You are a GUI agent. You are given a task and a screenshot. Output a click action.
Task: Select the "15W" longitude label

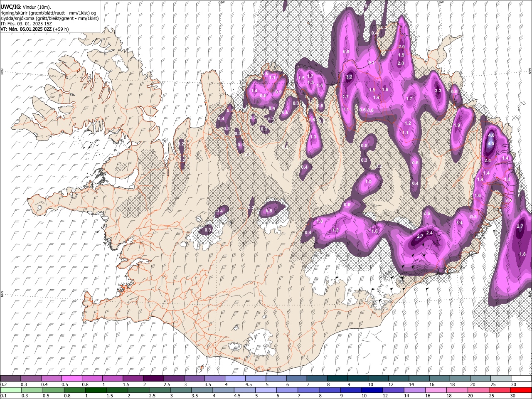[x=440, y=2]
